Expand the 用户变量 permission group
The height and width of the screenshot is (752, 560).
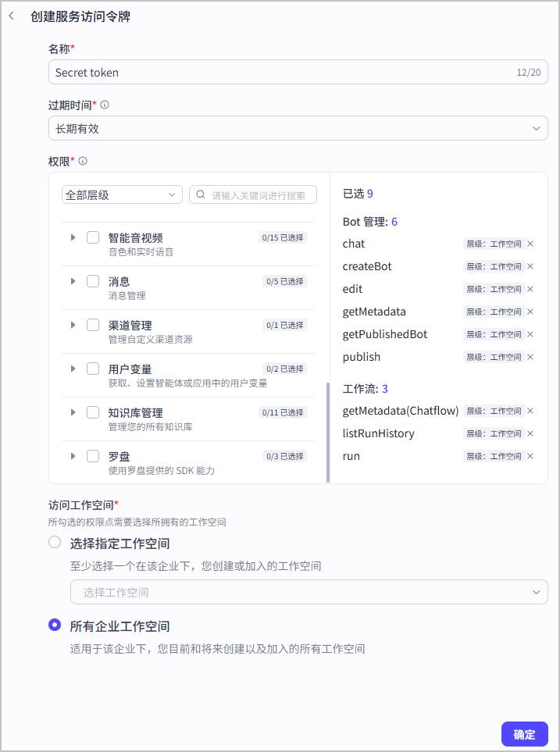click(73, 369)
